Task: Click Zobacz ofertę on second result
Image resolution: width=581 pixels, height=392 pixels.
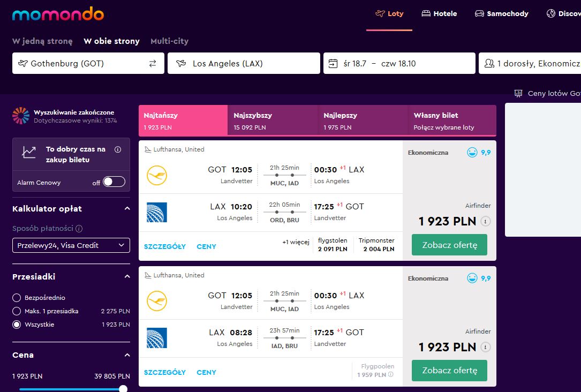Action: (x=449, y=371)
